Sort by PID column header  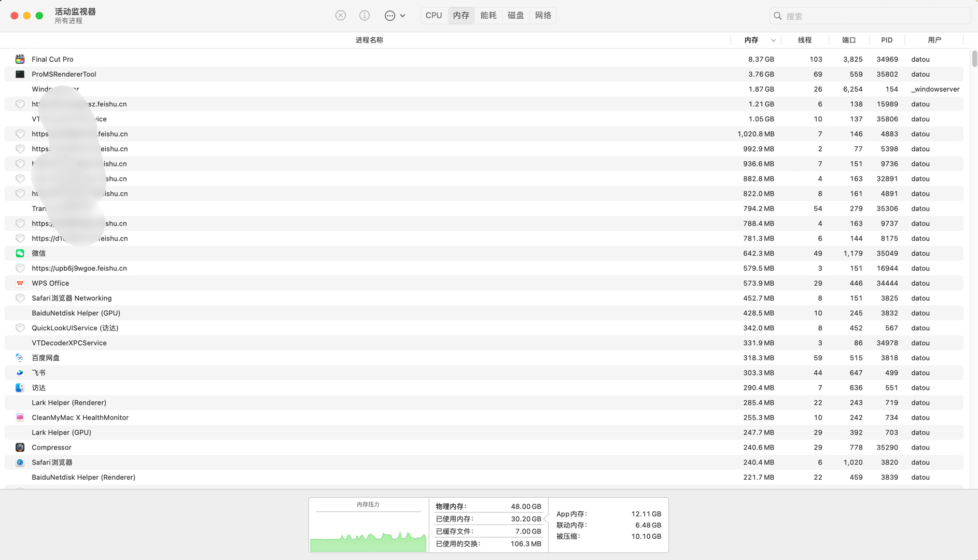tap(887, 40)
